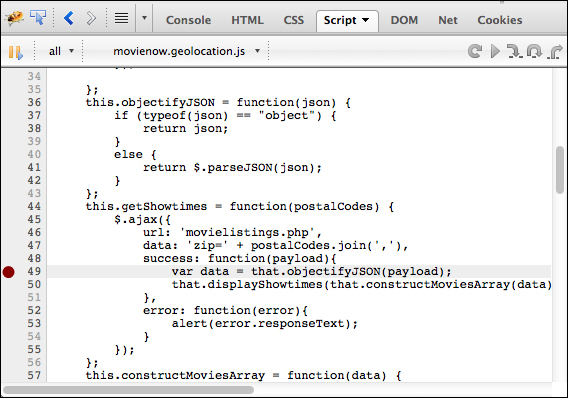Image resolution: width=568 pixels, height=398 pixels.
Task: Click the vertical scrollbar thumb
Action: [560, 170]
